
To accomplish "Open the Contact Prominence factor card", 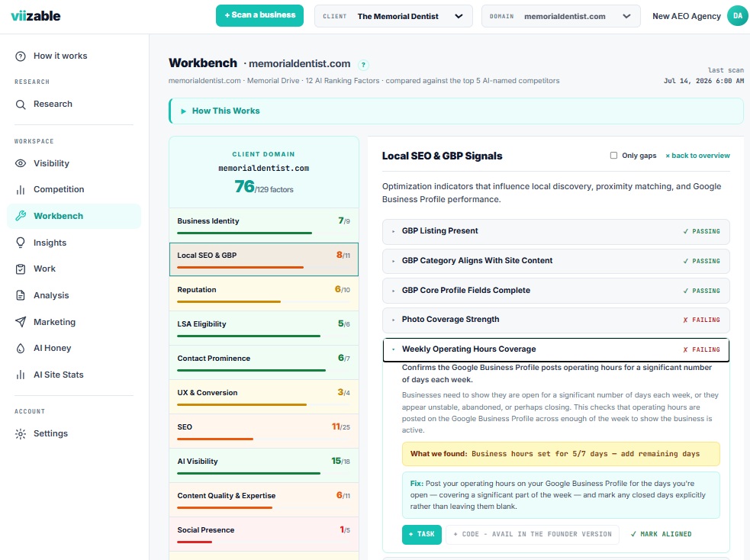I will (x=263, y=362).
